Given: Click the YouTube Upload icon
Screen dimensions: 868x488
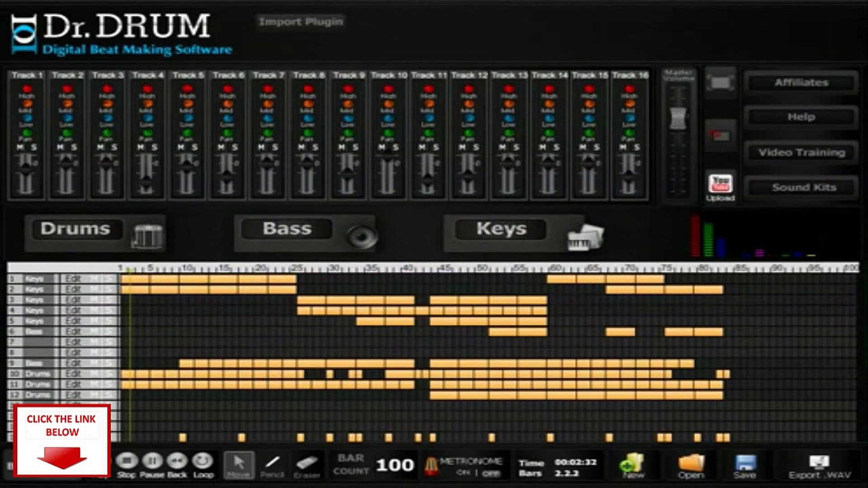Looking at the screenshot, I should click(x=720, y=187).
